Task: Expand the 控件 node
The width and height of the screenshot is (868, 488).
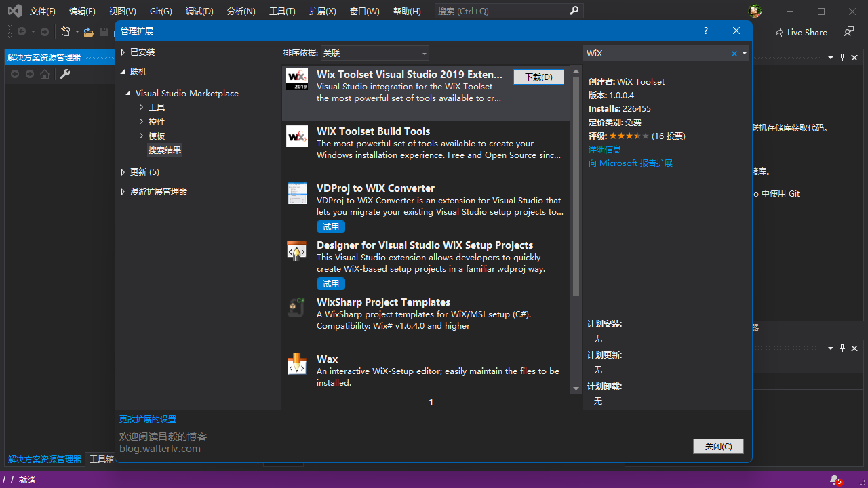Action: pyautogui.click(x=141, y=122)
